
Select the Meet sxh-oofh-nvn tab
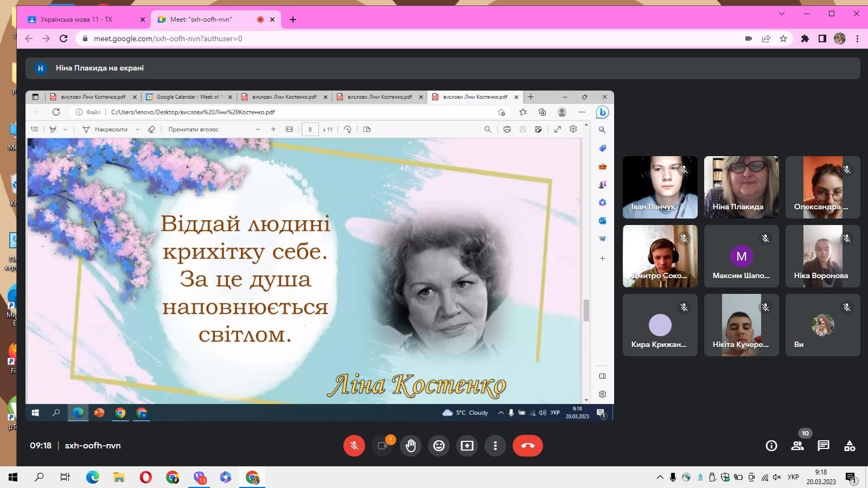[206, 20]
